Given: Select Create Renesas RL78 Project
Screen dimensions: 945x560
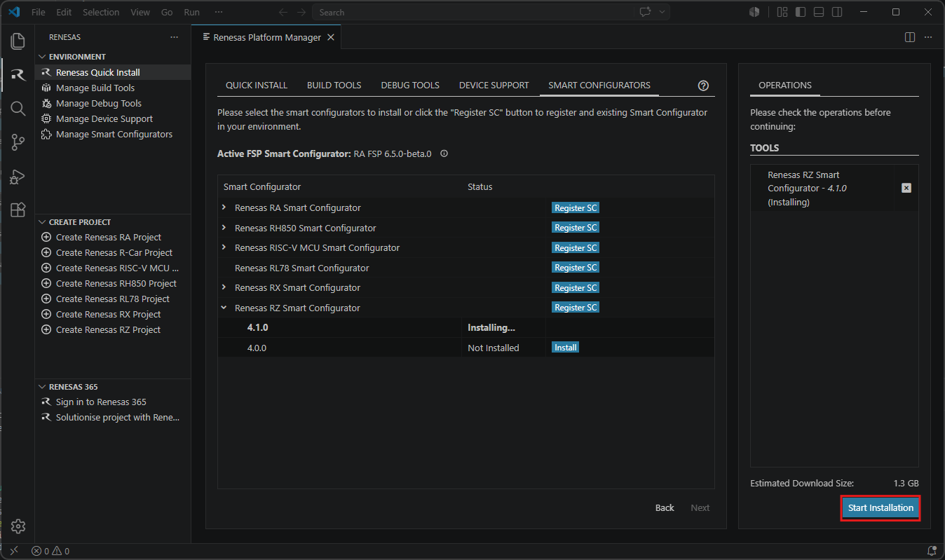Looking at the screenshot, I should pos(113,299).
